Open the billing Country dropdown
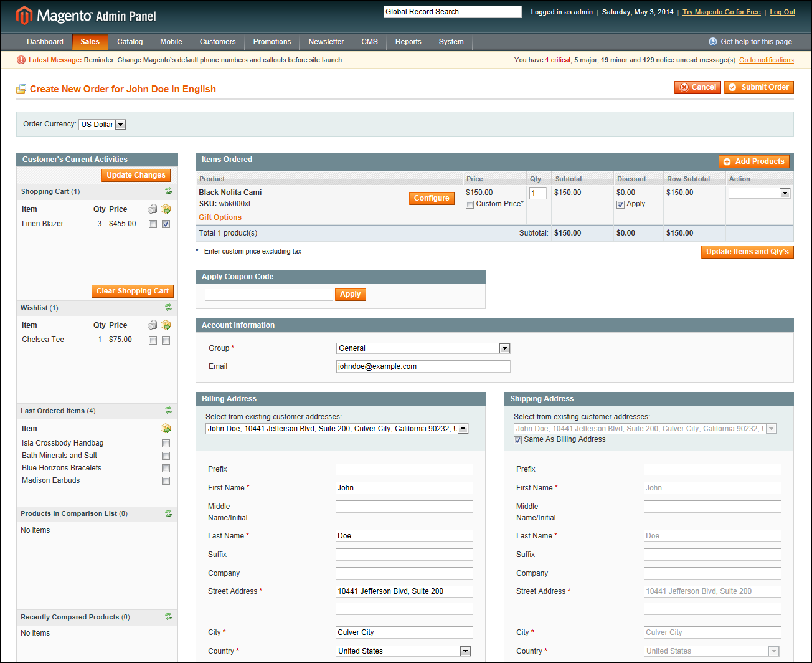The image size is (812, 663). pos(404,651)
